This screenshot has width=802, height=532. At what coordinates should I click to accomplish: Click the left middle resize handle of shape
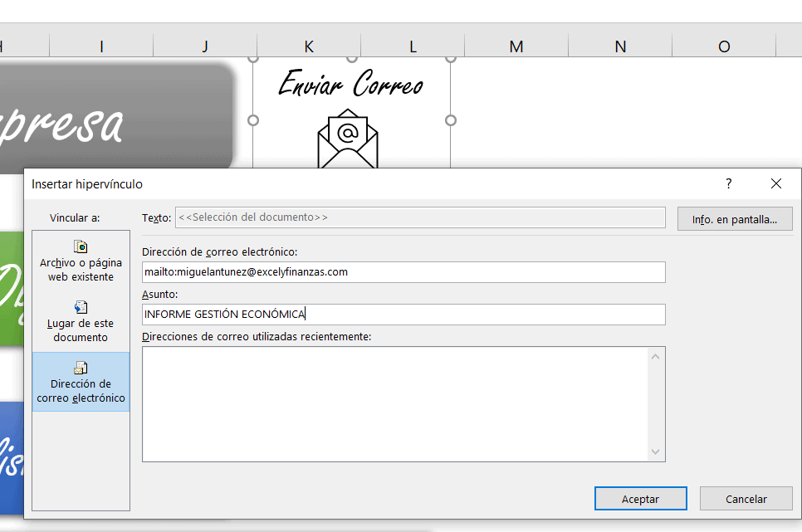(253, 120)
